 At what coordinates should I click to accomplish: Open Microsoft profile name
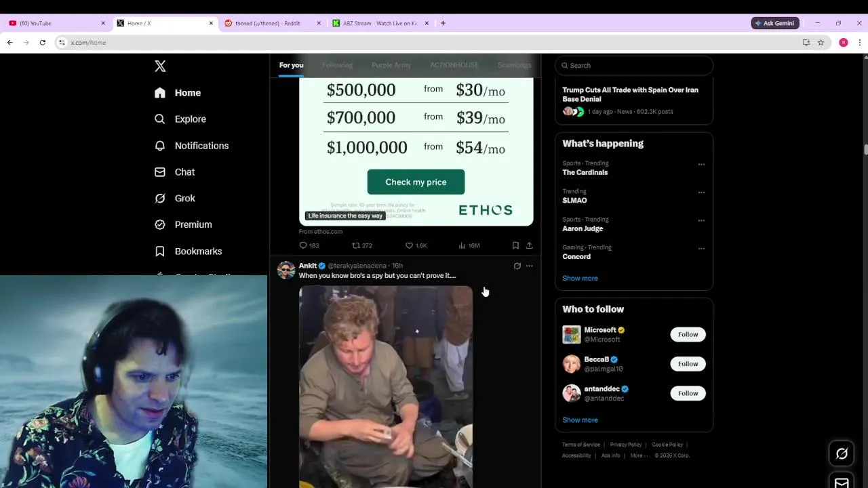tap(600, 330)
